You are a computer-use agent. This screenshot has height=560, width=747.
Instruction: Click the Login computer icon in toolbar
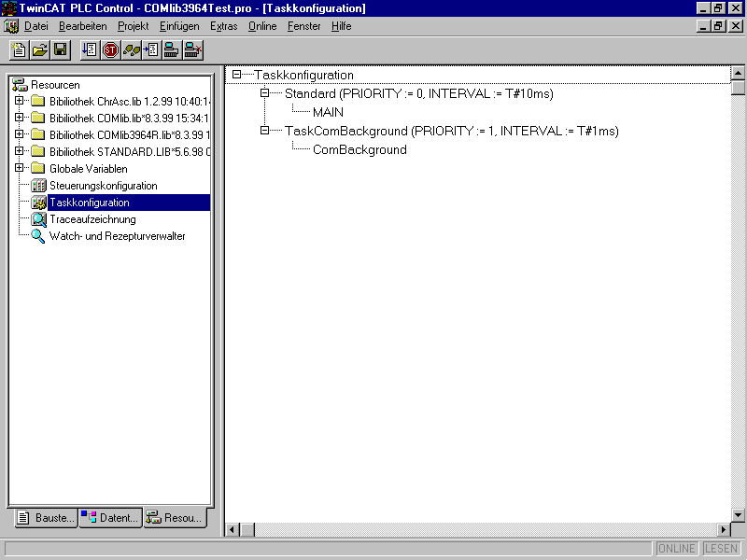point(172,49)
